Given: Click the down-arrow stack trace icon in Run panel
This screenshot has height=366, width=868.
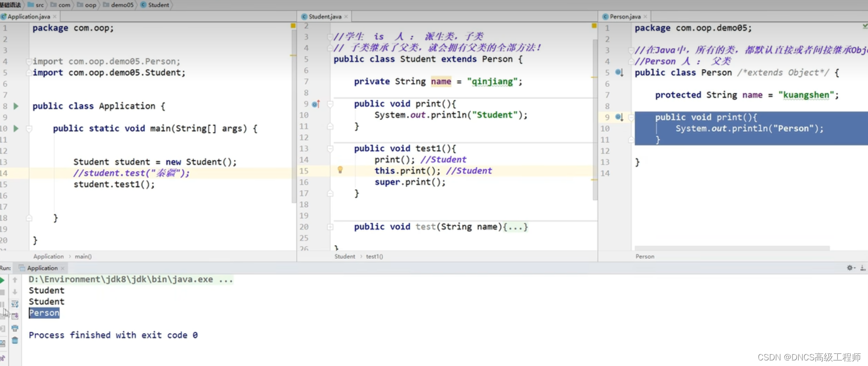Looking at the screenshot, I should pyautogui.click(x=15, y=292).
